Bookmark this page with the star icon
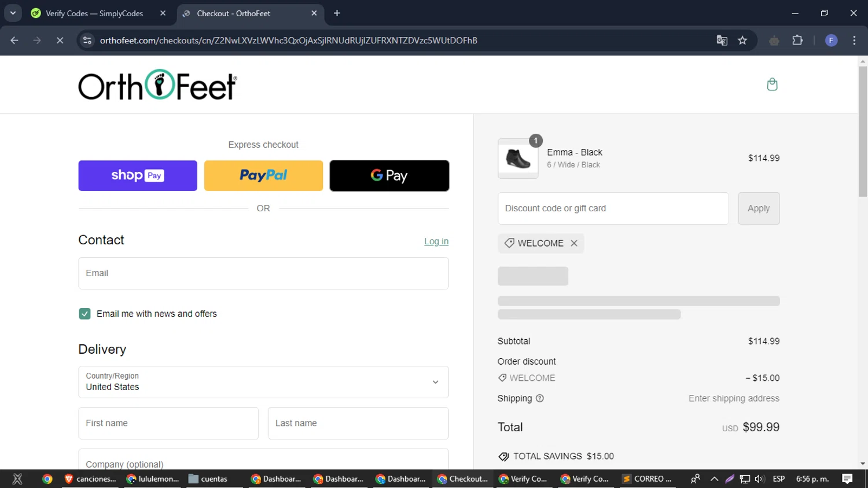 [742, 41]
